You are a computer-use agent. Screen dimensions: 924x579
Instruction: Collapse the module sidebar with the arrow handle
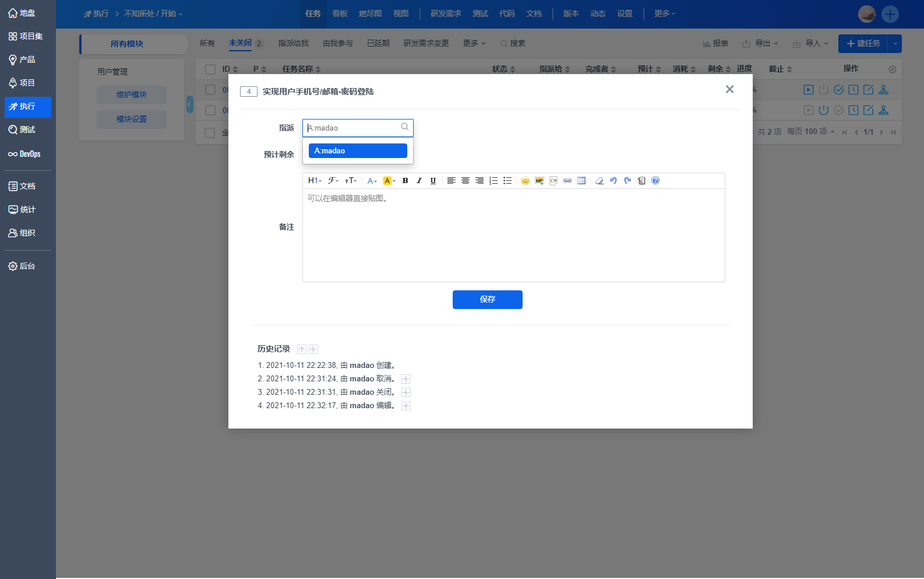click(190, 104)
